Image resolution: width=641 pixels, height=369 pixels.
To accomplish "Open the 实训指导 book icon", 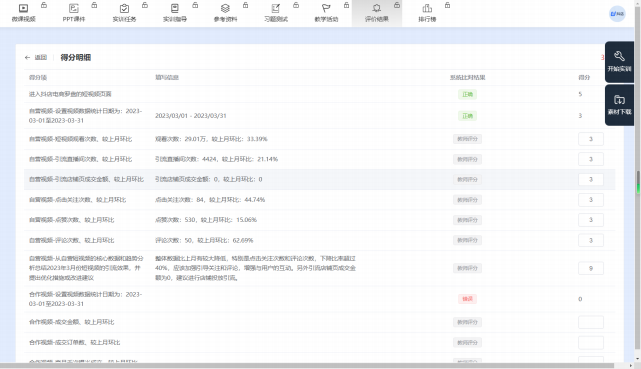I will 175,8.
